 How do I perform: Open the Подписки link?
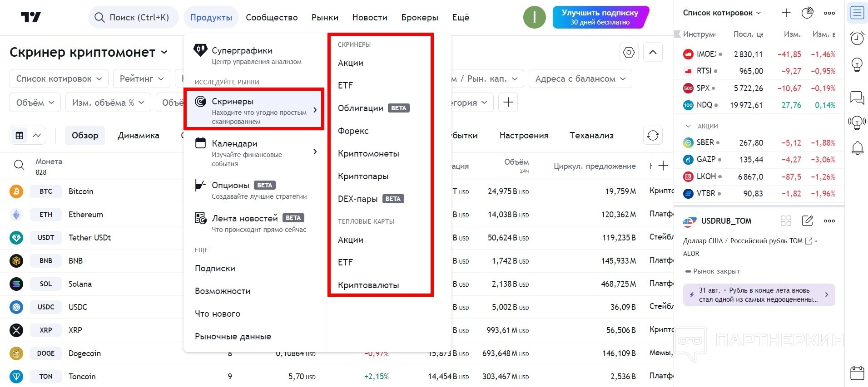point(215,269)
